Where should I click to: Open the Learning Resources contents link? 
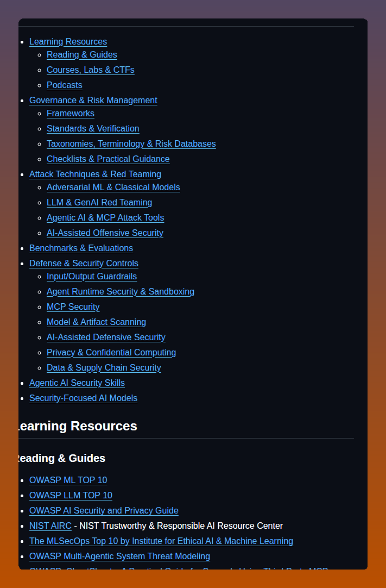pyautogui.click(x=68, y=42)
